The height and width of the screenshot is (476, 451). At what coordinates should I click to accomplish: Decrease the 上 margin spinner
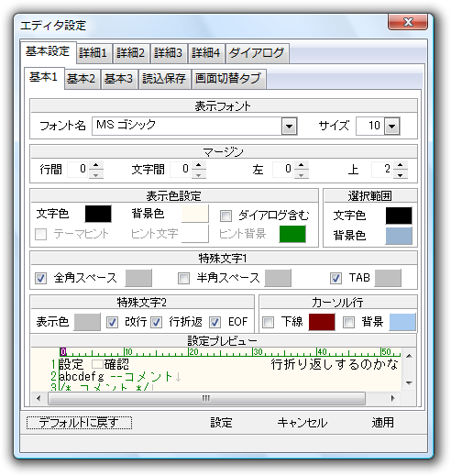[401, 174]
